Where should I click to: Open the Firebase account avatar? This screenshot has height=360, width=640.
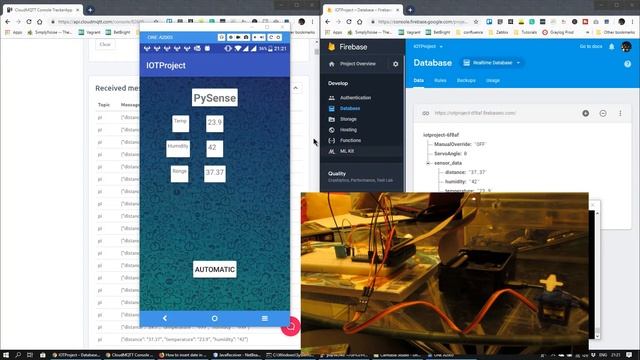tap(626, 47)
